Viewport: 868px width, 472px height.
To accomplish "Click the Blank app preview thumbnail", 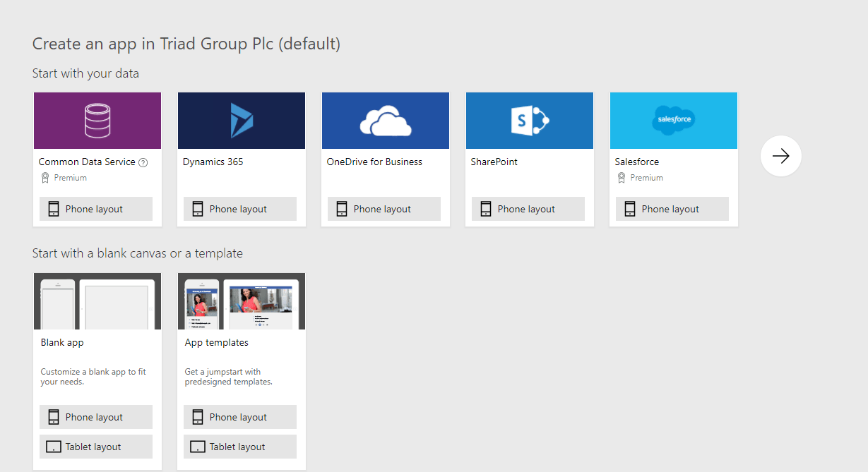I will tap(97, 301).
